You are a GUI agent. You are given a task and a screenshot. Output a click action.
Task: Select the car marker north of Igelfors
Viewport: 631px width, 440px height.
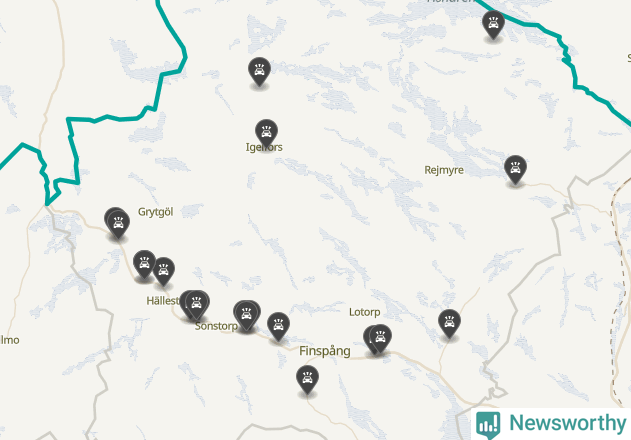click(x=259, y=71)
